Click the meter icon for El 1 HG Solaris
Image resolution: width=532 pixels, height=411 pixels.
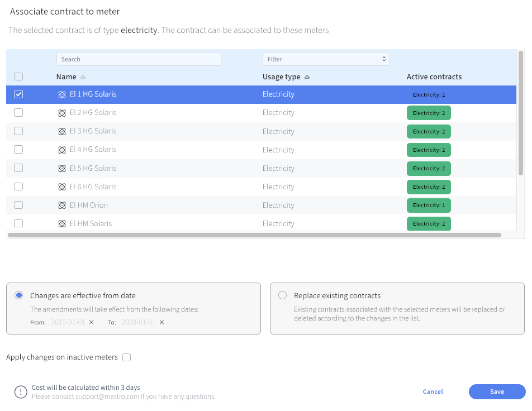click(x=61, y=94)
